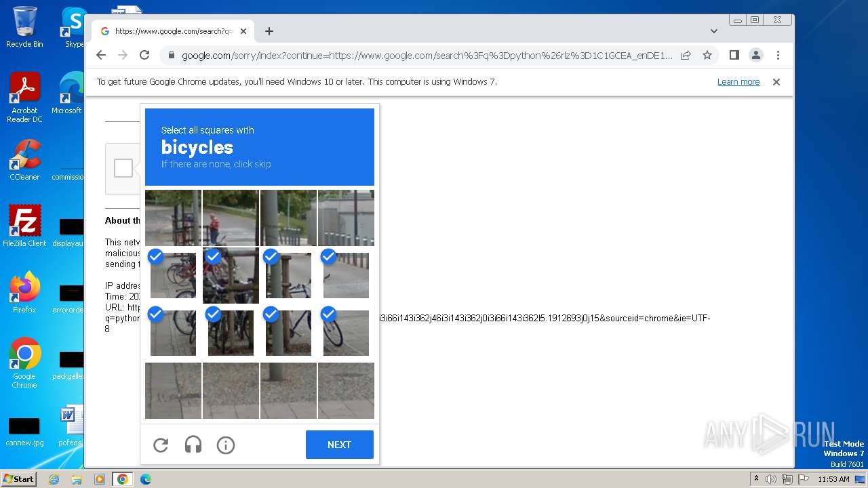The image size is (868, 488).
Task: Select the google.com/search tab
Action: tap(173, 31)
